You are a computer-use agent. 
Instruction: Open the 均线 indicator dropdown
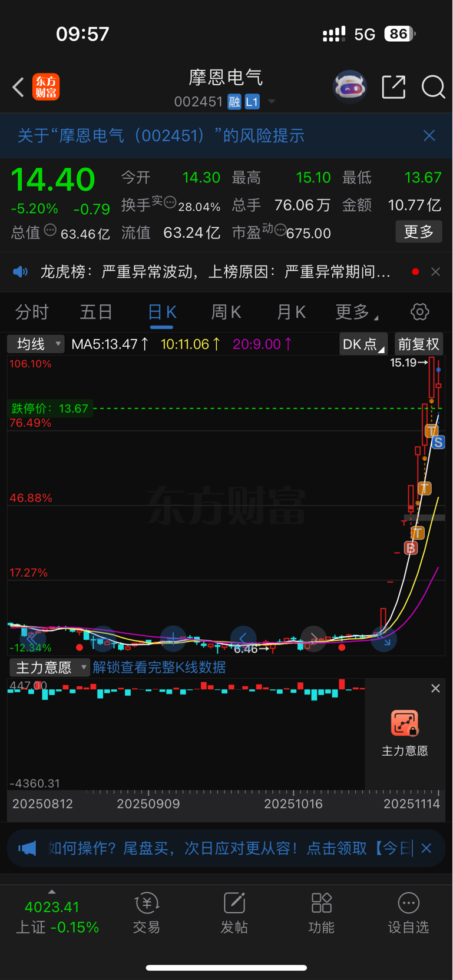[35, 344]
